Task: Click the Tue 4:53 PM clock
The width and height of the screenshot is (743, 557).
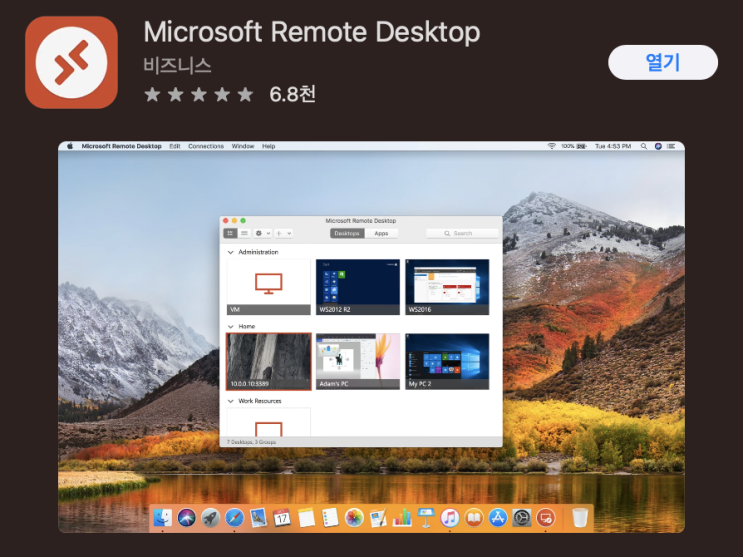Action: click(613, 146)
